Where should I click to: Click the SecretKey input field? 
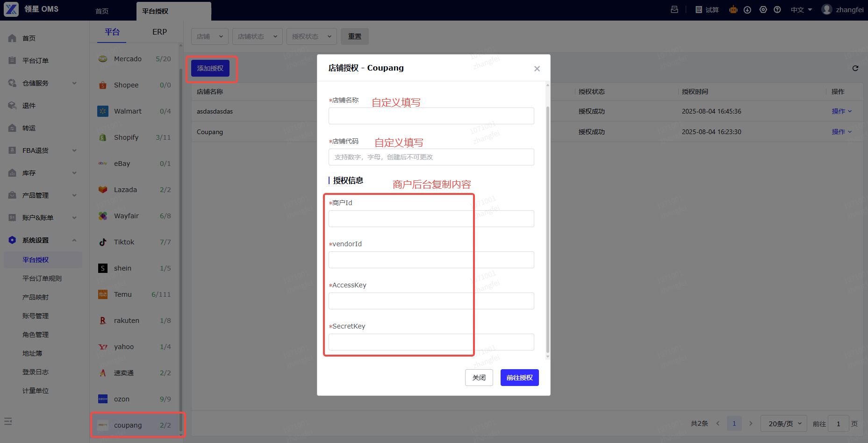point(431,342)
